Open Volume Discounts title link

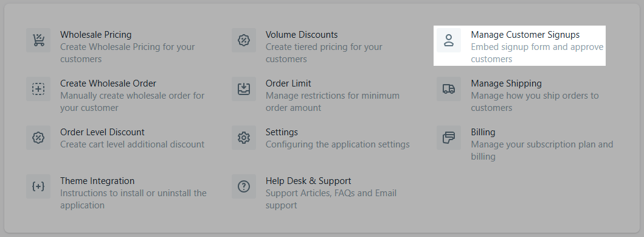coord(302,35)
